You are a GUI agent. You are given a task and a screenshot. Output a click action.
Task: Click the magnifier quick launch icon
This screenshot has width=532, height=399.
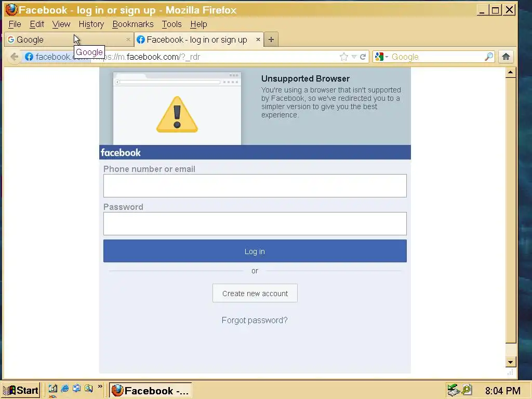(x=88, y=389)
